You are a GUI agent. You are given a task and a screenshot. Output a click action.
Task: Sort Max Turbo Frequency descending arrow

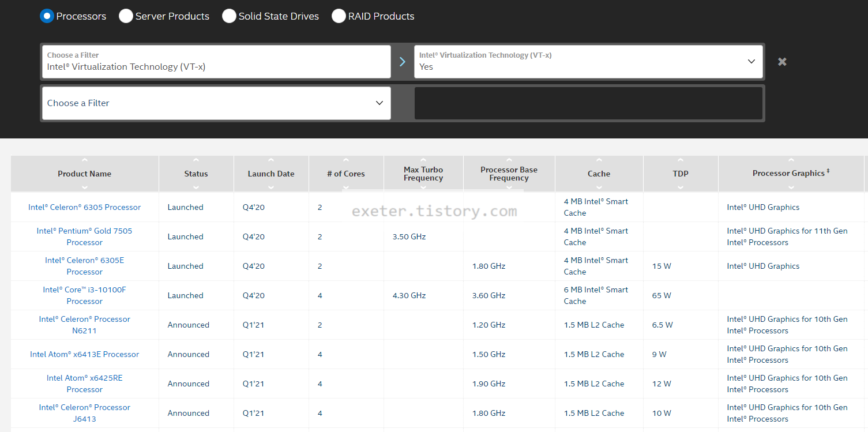(423, 187)
